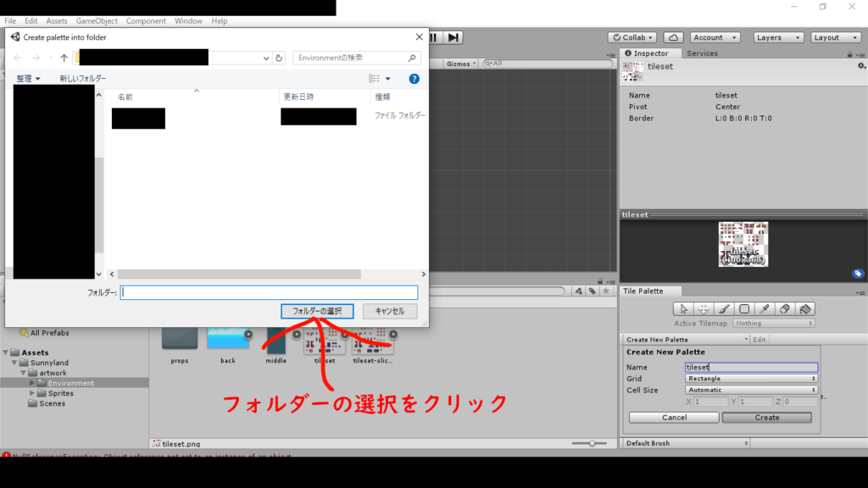Click Create in Create New Palette
Viewport: 868px width, 488px height.
[766, 418]
